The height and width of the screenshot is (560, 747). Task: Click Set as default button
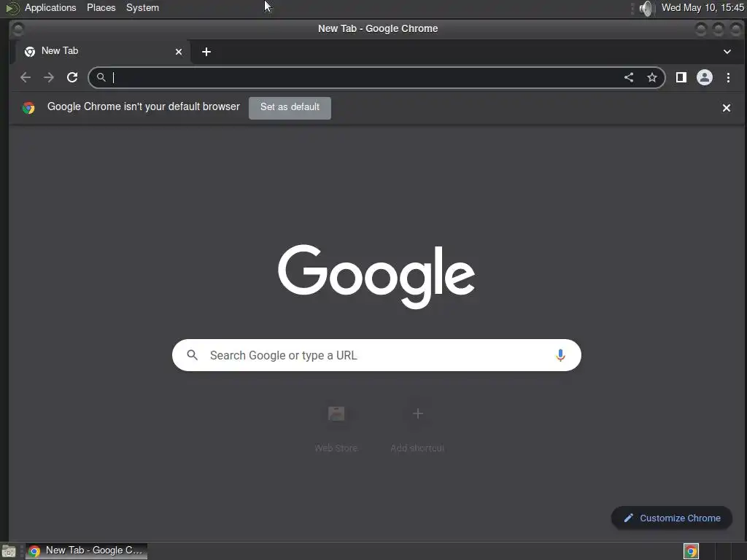tap(290, 108)
